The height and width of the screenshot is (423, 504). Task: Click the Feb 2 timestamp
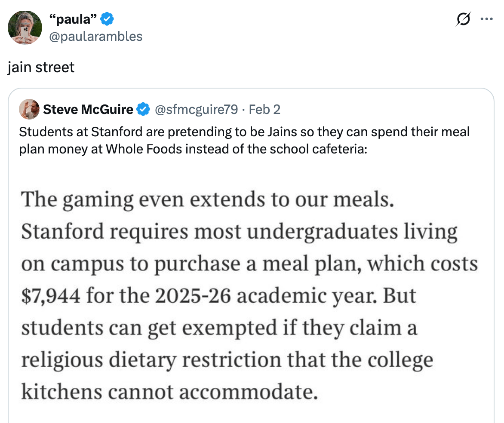pos(264,110)
